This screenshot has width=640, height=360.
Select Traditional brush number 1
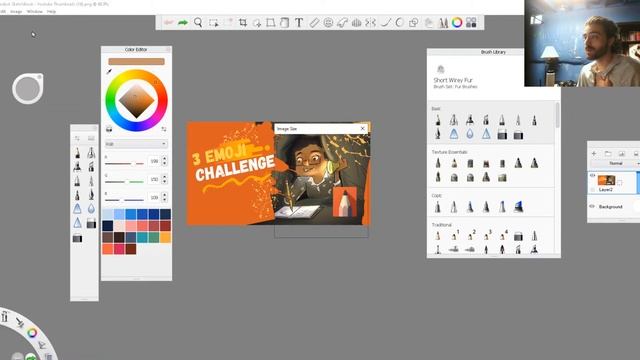click(x=454, y=236)
